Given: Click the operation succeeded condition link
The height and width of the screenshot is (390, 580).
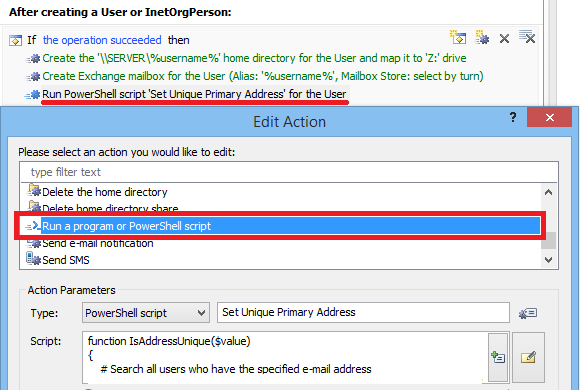Looking at the screenshot, I should coord(102,40).
